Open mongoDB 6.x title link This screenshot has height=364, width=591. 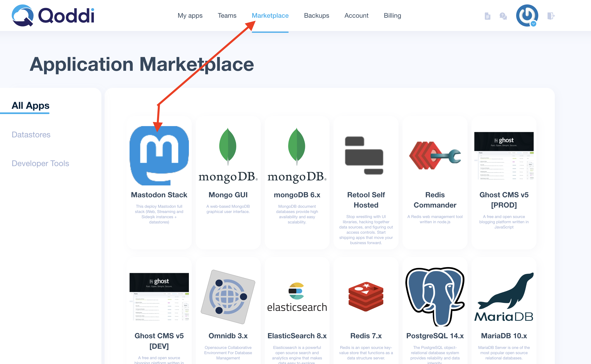click(x=297, y=195)
